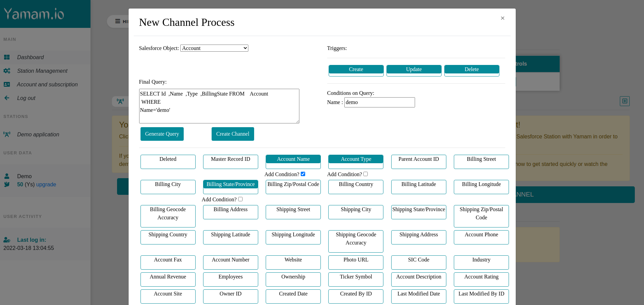Select the Parent Account ID field
Screen dimensions: 644x305
[419, 162]
